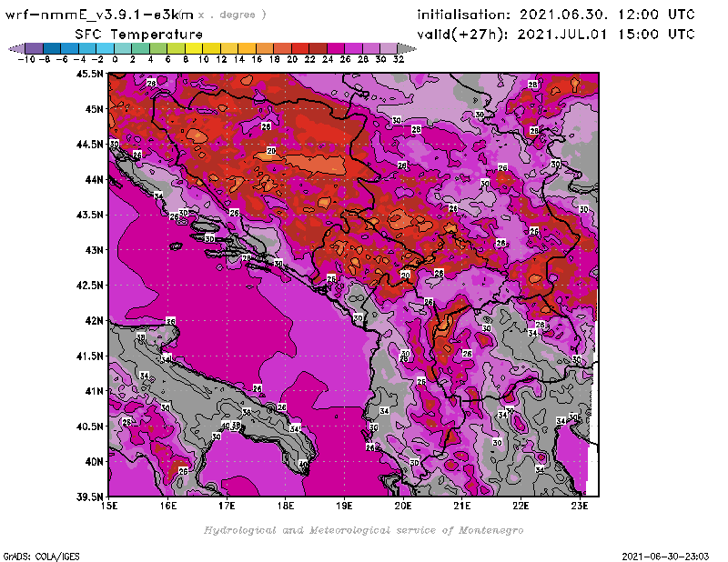Viewport: 728px width, 562px height.
Task: Click the 45N latitude label
Action: [95, 109]
